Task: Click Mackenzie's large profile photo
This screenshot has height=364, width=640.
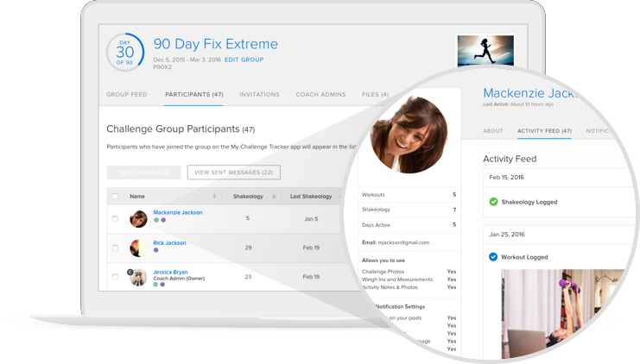Action: (409, 135)
